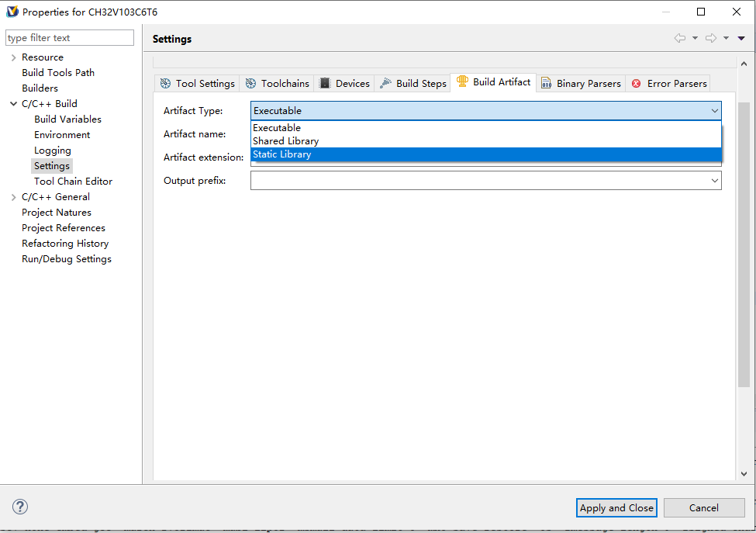
Task: Click the vertical scrollbar thumb in settings
Action: pyautogui.click(x=744, y=244)
